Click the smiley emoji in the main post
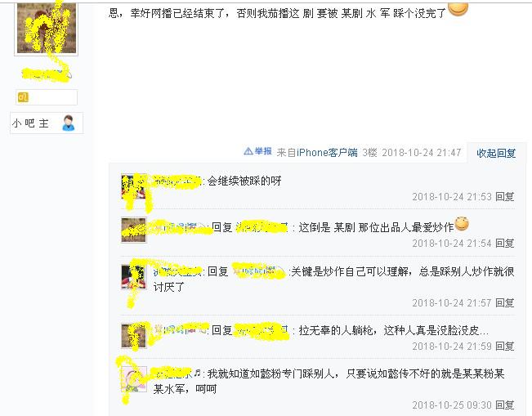 pyautogui.click(x=458, y=8)
